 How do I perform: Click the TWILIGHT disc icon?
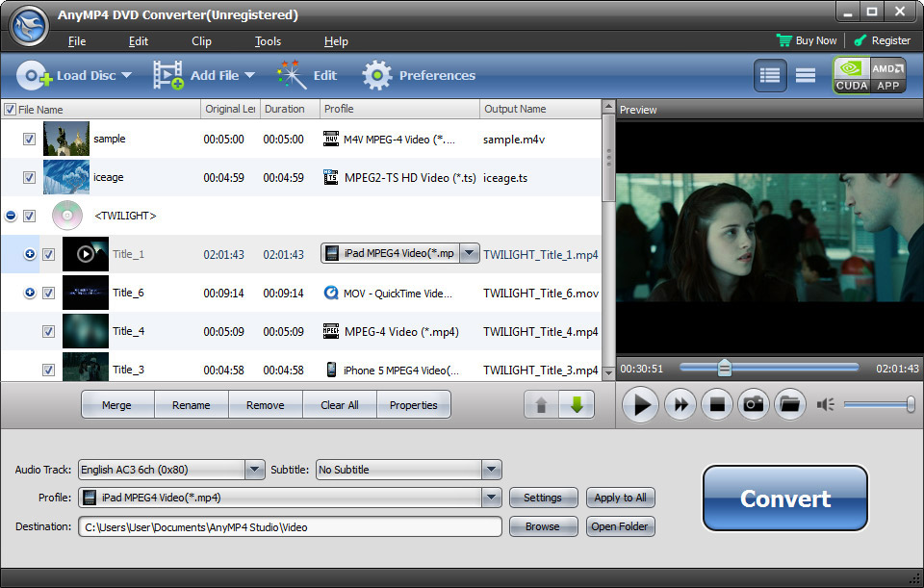coord(67,216)
